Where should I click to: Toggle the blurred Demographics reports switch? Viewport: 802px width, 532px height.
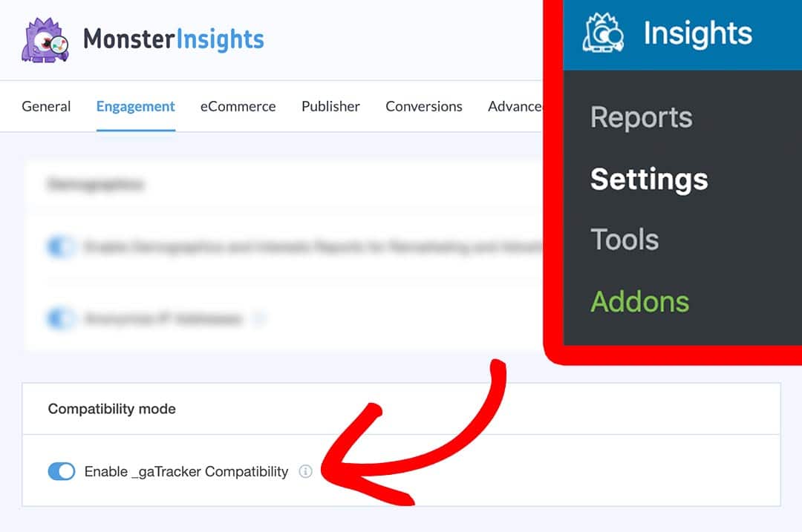[61, 247]
